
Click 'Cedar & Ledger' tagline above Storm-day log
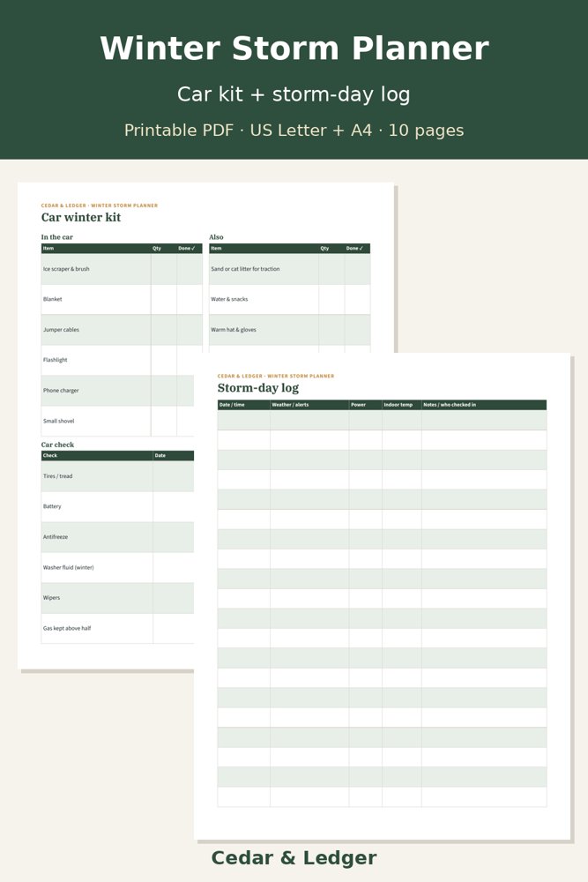[x=275, y=376]
